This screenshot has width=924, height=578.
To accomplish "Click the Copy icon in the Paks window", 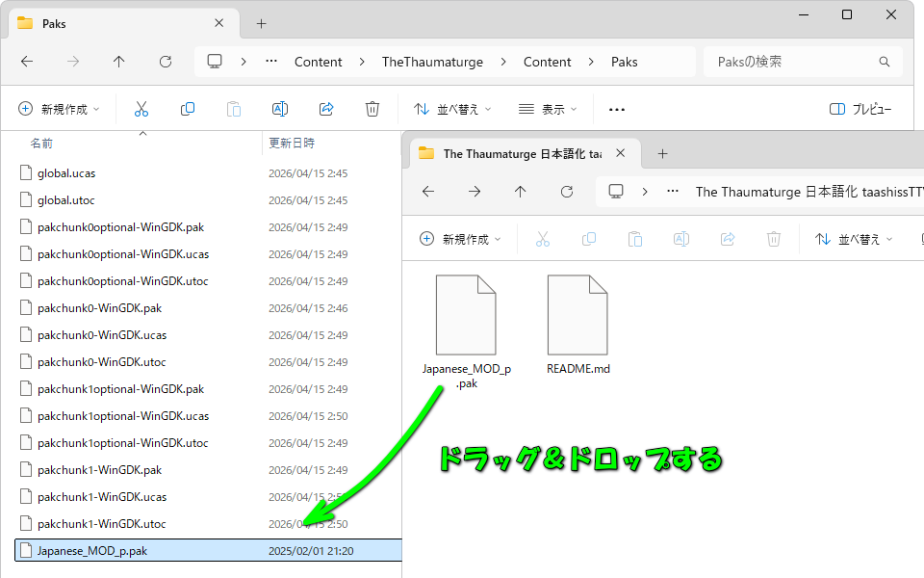I will (188, 109).
